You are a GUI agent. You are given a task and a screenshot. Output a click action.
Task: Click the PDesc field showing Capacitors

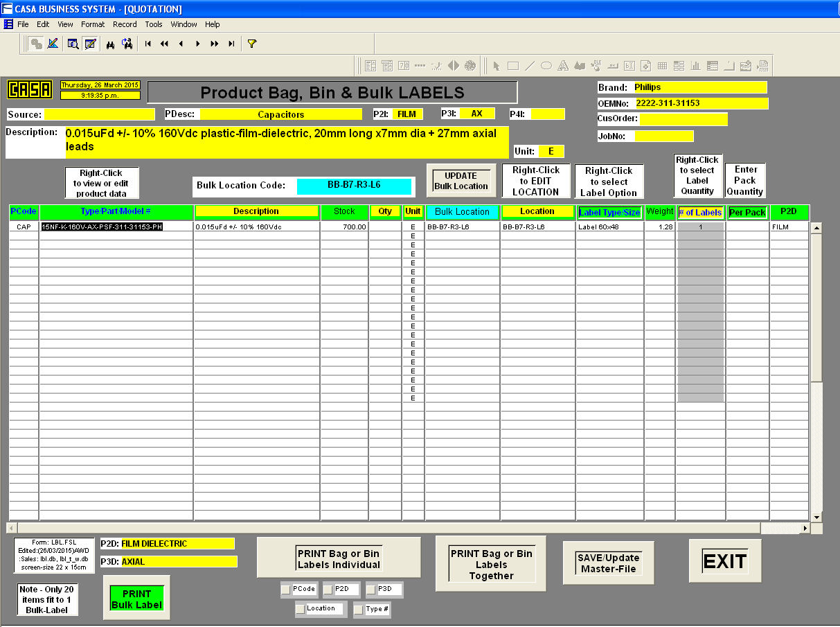click(281, 114)
